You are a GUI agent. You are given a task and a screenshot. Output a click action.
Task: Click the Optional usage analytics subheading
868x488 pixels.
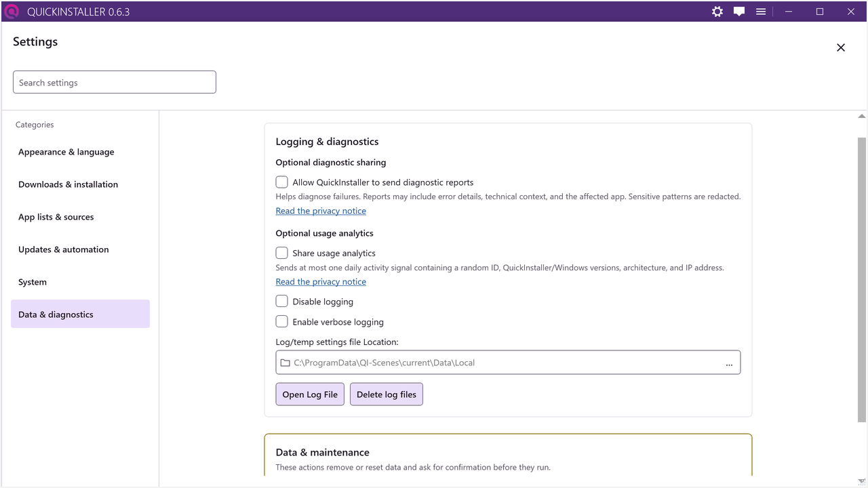click(325, 233)
